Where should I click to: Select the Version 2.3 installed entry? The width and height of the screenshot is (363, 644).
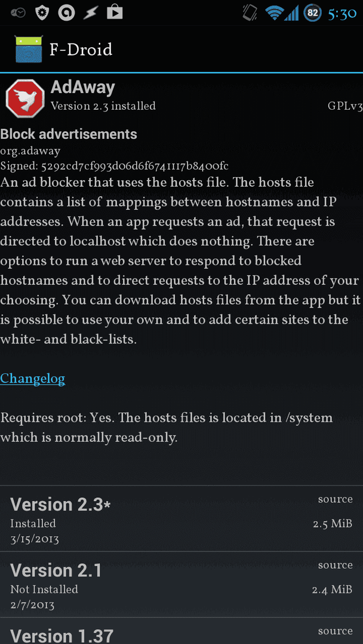tap(181, 518)
